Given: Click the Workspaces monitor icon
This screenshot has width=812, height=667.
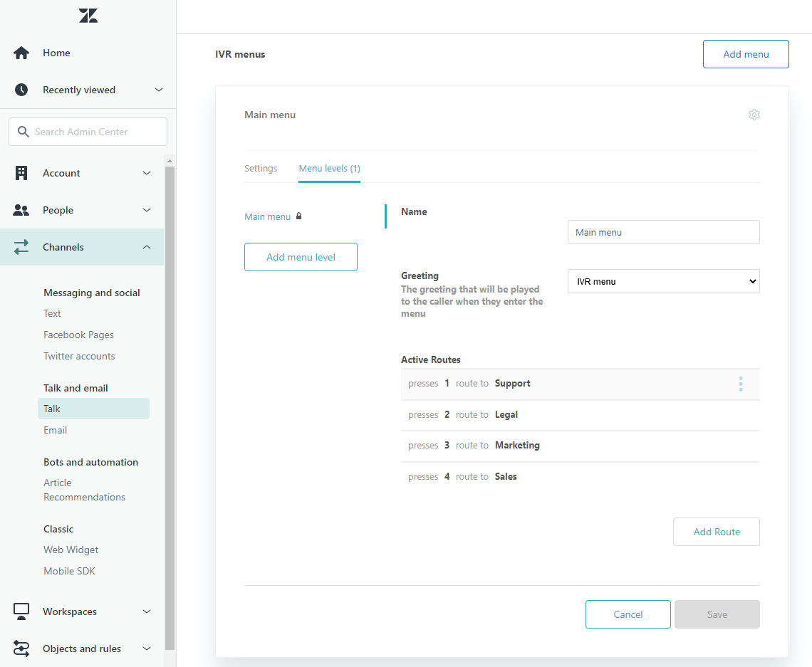Looking at the screenshot, I should click(x=21, y=611).
